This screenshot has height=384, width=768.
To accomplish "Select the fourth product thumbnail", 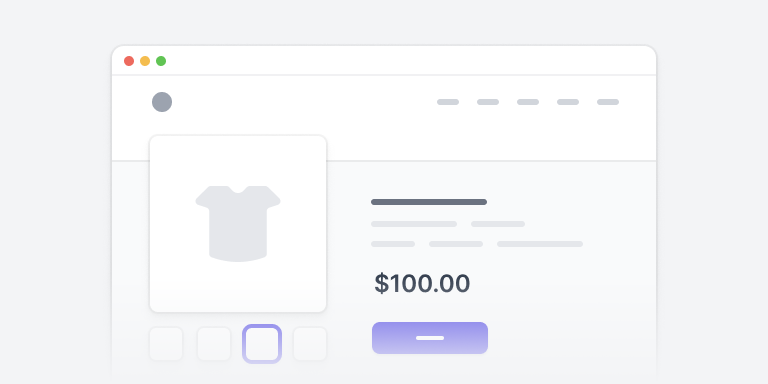I will click(310, 344).
